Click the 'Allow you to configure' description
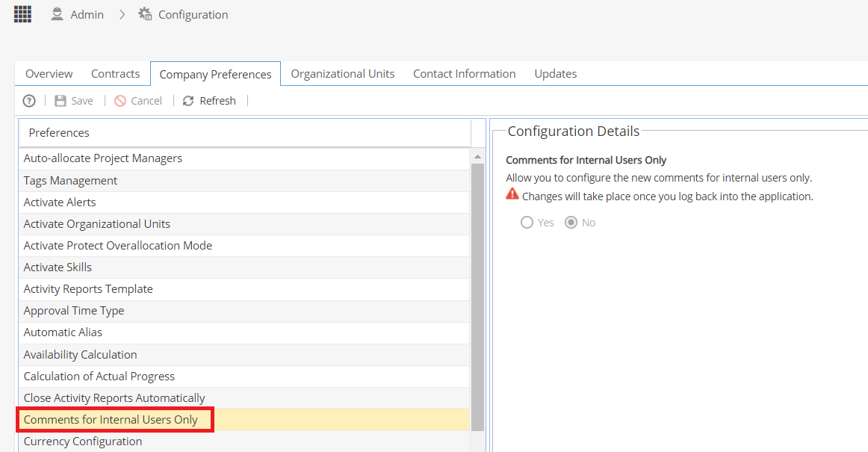 659,178
